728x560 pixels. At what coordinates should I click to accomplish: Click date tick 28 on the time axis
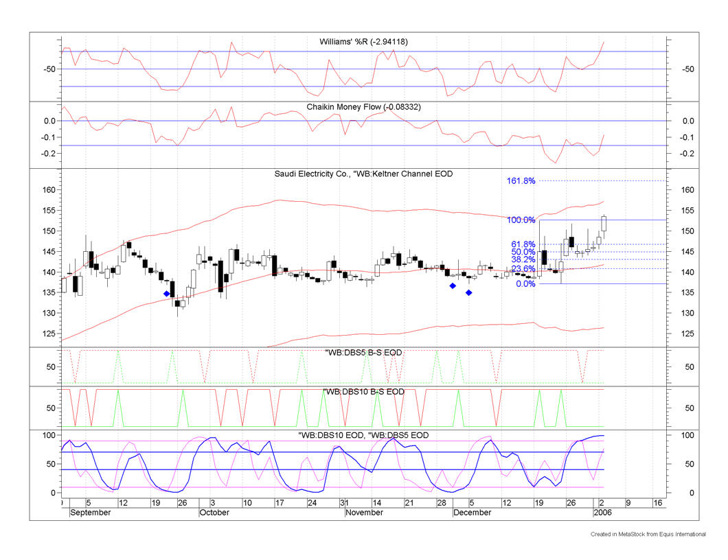pyautogui.click(x=441, y=503)
